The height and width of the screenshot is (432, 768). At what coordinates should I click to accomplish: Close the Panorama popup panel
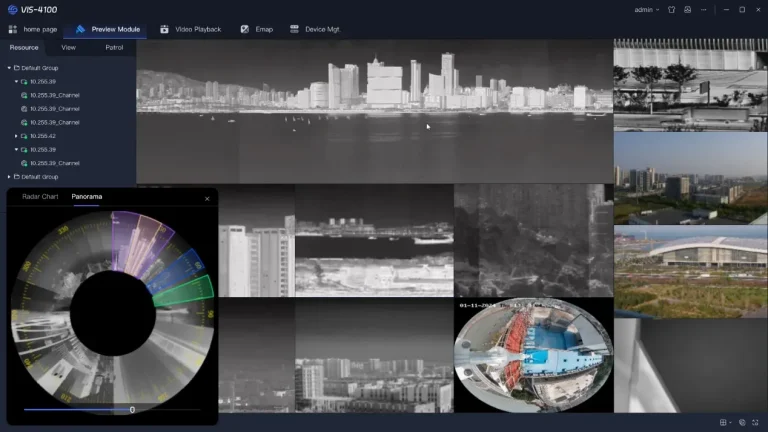[207, 198]
